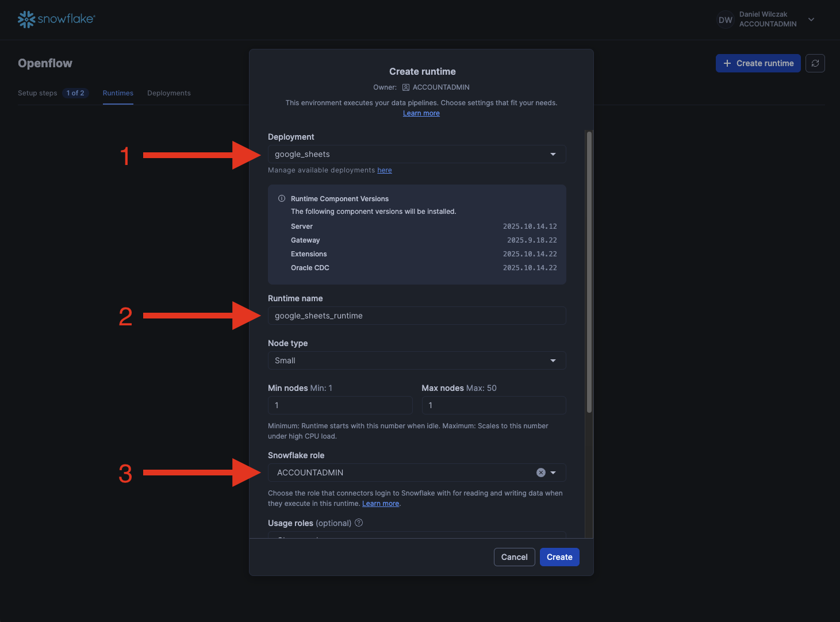Click the Runtime name input field

[416, 316]
